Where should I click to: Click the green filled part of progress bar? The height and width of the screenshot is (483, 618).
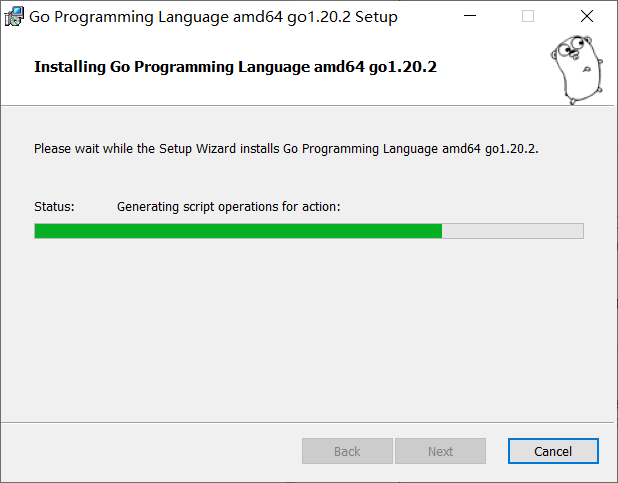(238, 231)
